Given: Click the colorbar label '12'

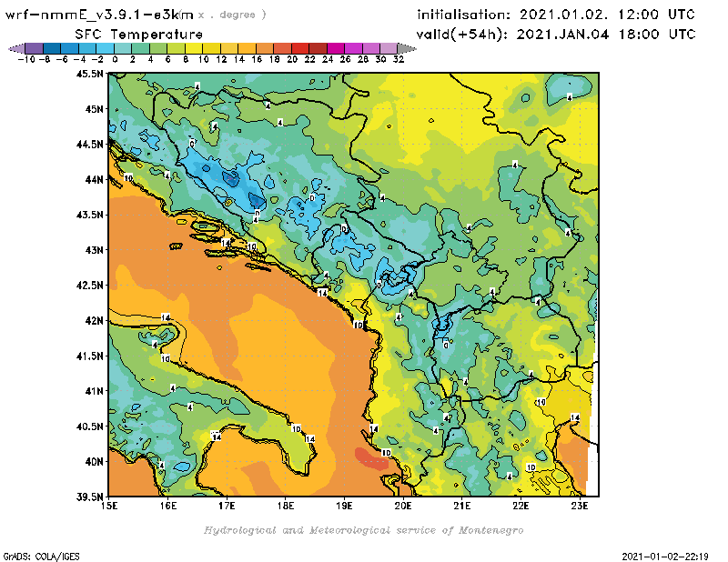Looking at the screenshot, I should [x=221, y=59].
